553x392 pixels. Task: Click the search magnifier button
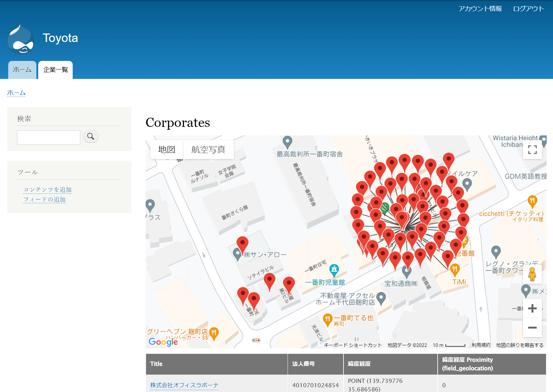(91, 136)
